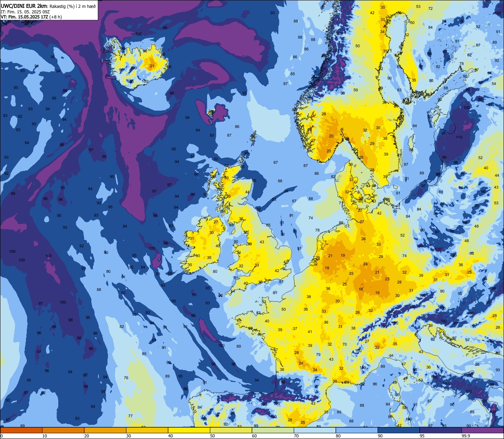Click the 50–60 legend color swatch
504x439 pixels.
pos(231,430)
